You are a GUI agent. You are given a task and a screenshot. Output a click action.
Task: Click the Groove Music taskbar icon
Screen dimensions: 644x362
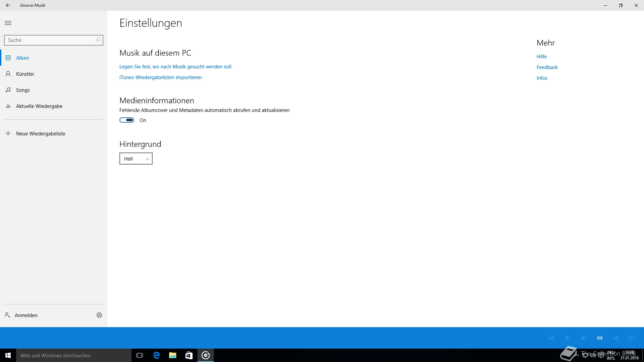click(206, 355)
